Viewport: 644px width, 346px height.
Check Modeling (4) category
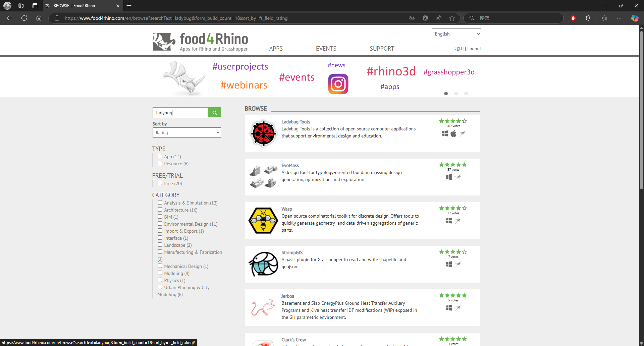point(160,273)
